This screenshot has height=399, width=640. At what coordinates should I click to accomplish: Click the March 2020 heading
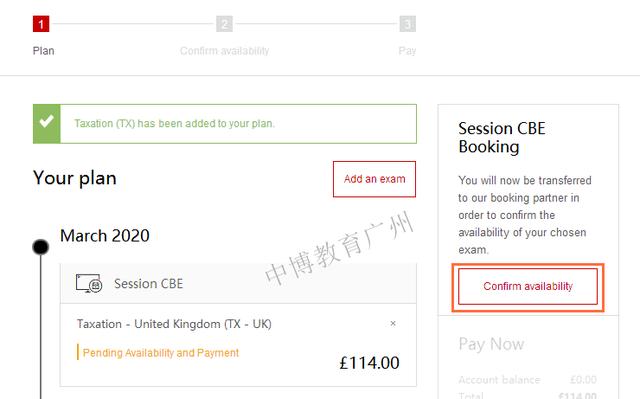[104, 235]
